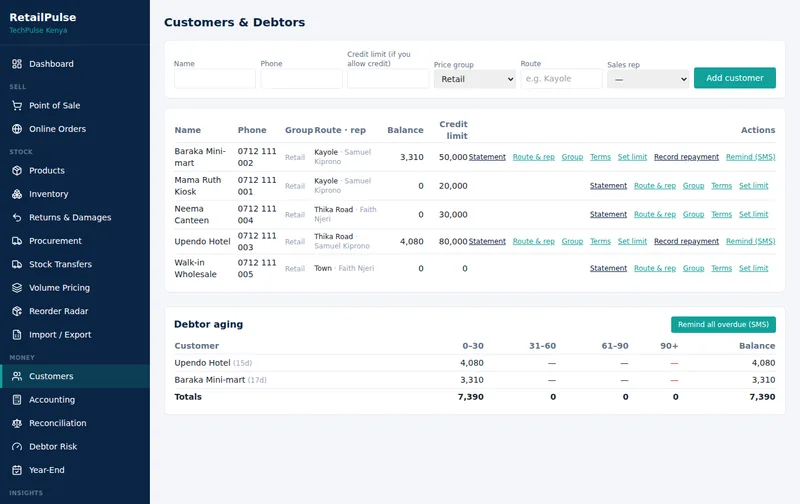Focus the Credit limit input field

[x=388, y=79]
